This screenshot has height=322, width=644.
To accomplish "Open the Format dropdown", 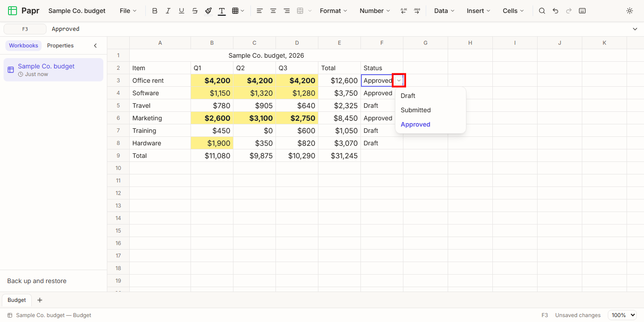I will click(x=334, y=11).
